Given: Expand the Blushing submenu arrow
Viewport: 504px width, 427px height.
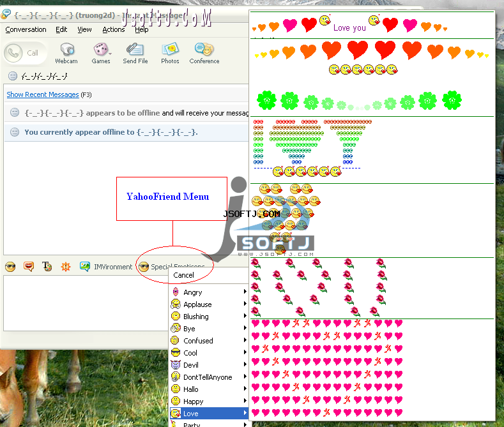Looking at the screenshot, I should point(245,316).
